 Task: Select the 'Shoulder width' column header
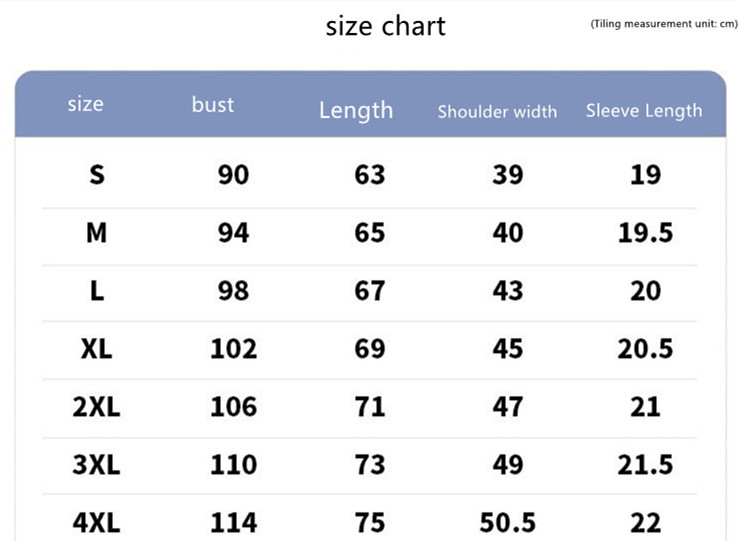(497, 111)
